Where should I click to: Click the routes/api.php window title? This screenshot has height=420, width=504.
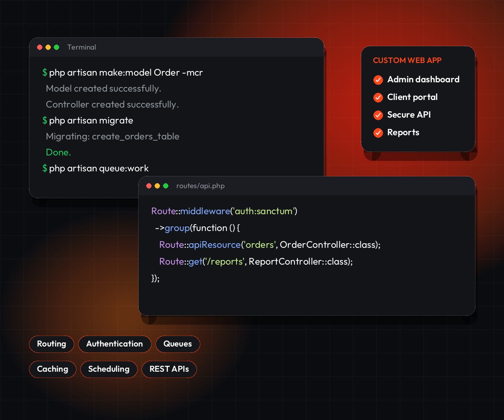click(x=200, y=186)
